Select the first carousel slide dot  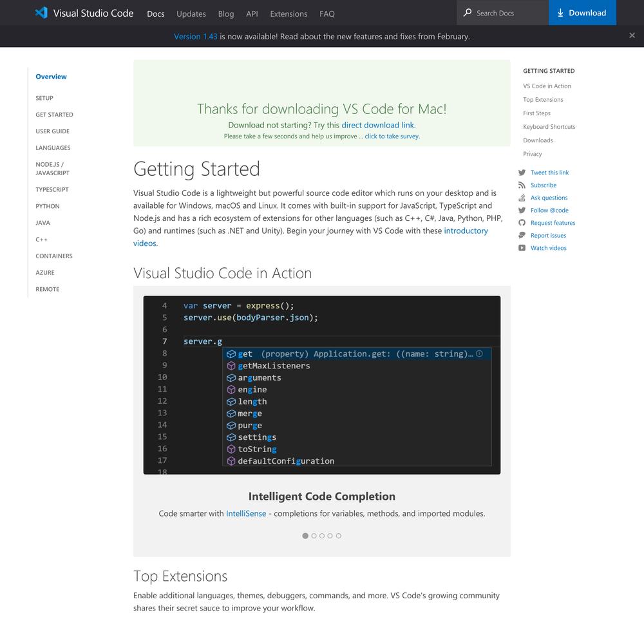pyautogui.click(x=305, y=536)
